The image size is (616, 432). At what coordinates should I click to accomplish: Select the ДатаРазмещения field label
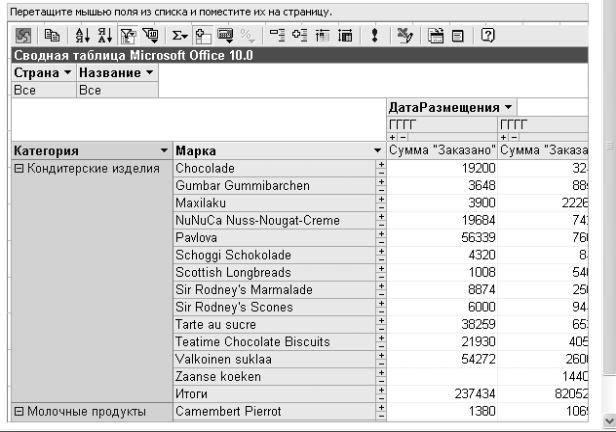tap(444, 107)
